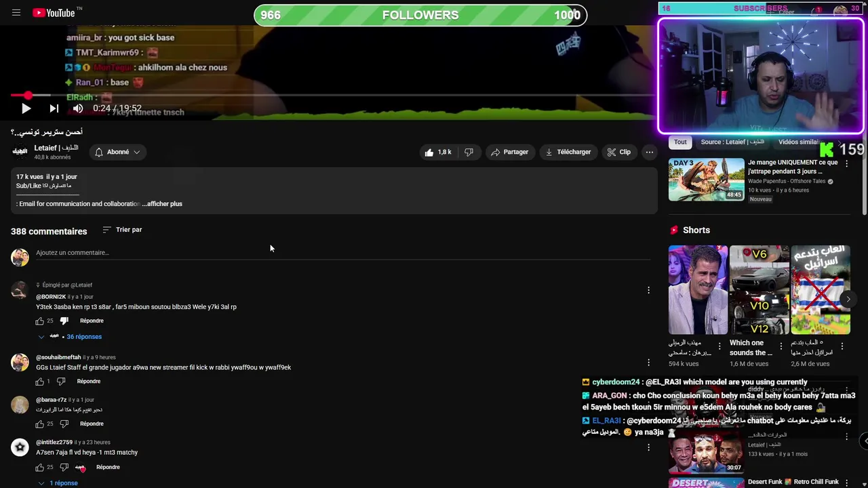This screenshot has height=488, width=868.
Task: Open options for Wade Papenfus video
Action: [x=846, y=164]
